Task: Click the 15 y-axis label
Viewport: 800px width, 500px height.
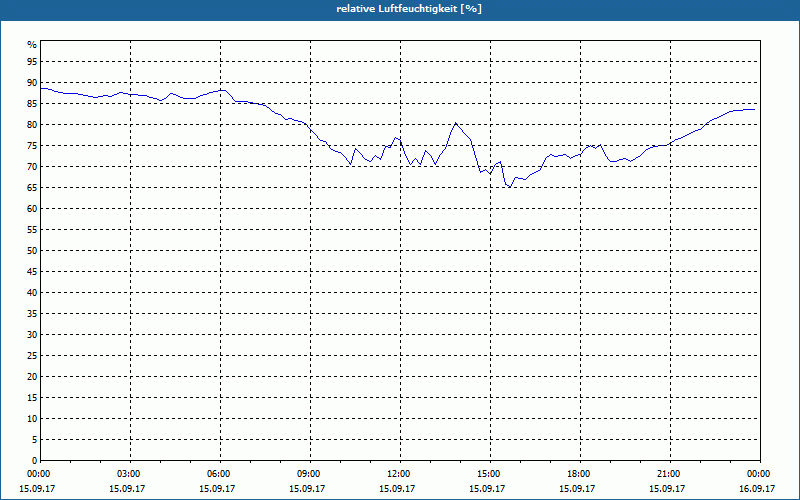Action: coord(32,398)
